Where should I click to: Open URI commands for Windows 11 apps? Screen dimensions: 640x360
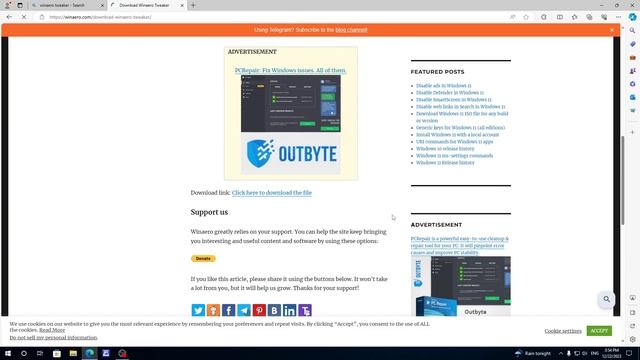tap(455, 142)
